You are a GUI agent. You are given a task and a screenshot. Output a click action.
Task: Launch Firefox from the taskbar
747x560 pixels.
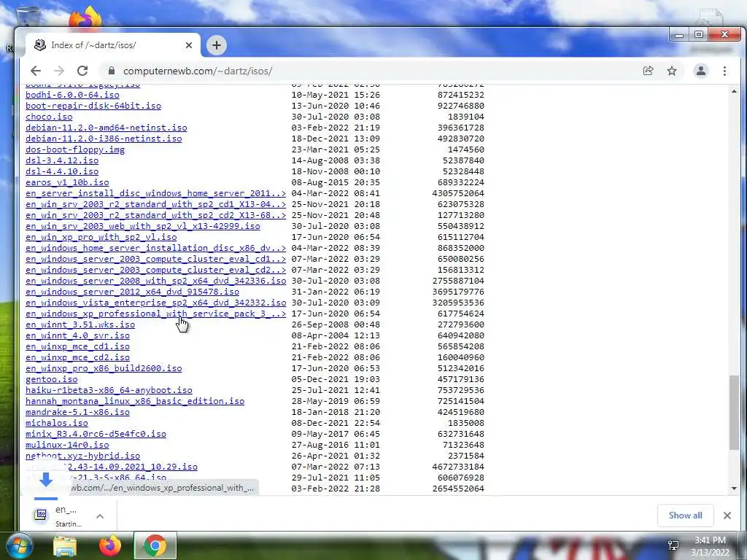point(110,546)
